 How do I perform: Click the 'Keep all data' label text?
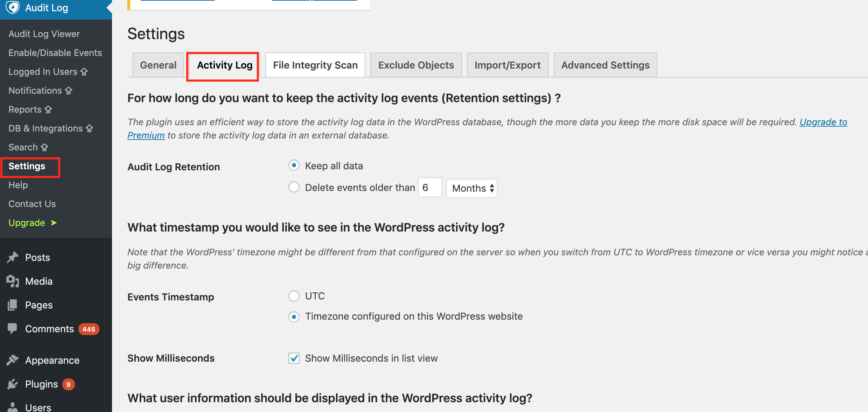[x=334, y=166]
